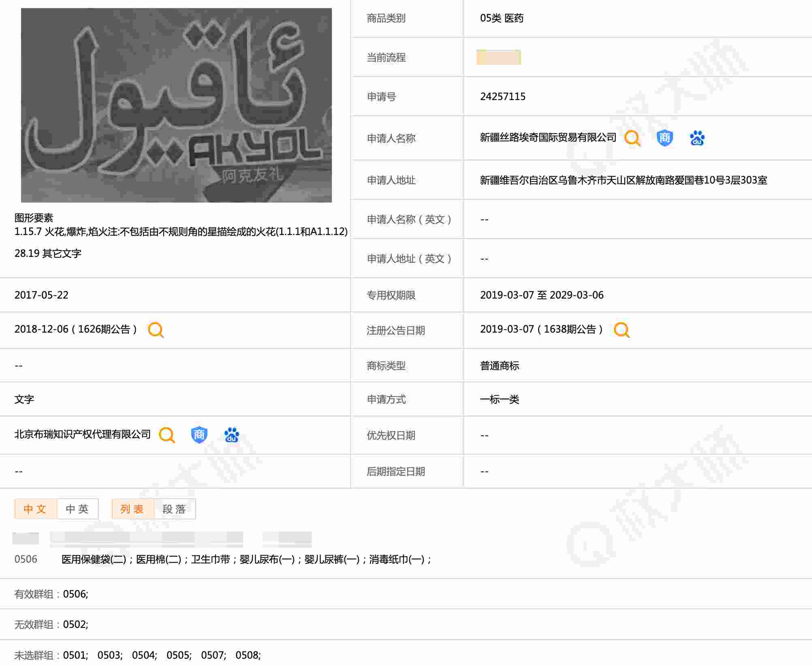Switch to 中文 language display
The width and height of the screenshot is (812, 666).
(35, 509)
